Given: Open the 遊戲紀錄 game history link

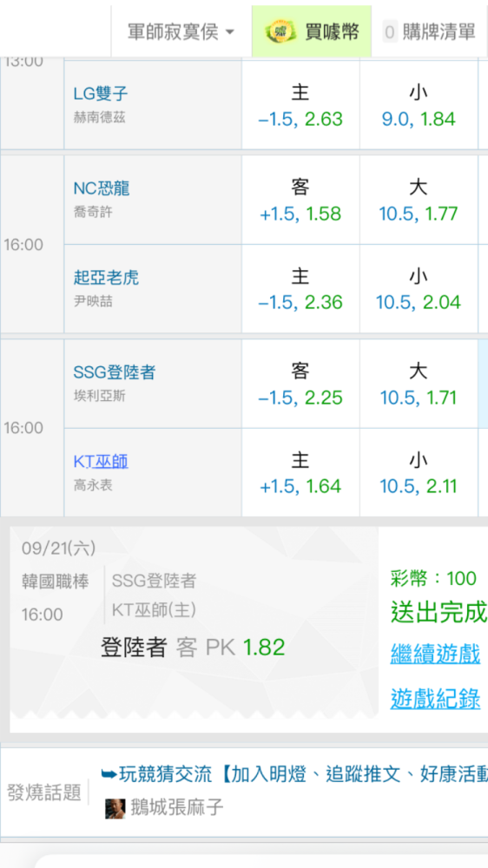Looking at the screenshot, I should point(435,698).
